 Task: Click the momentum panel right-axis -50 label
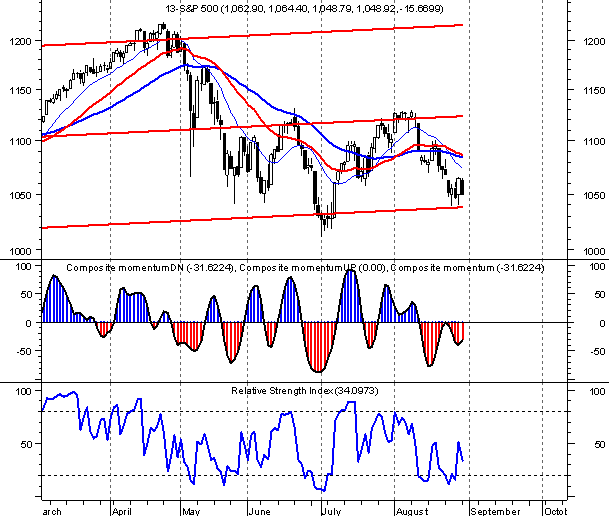coord(597,351)
